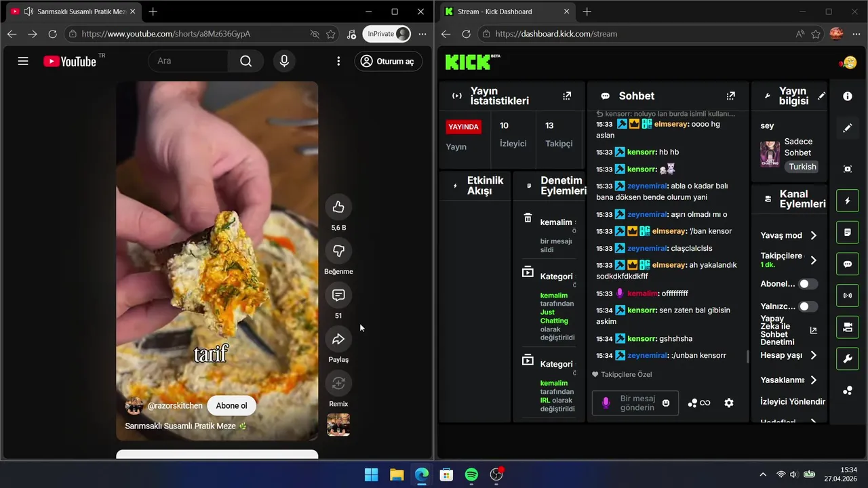This screenshot has height=488, width=868.
Task: Switch to Stream - Kick Dashboard tab
Action: (506, 12)
